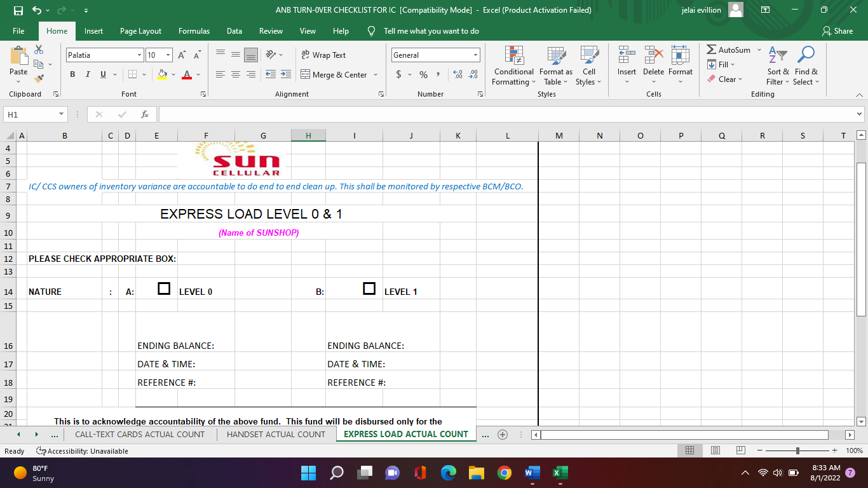Click the Font Color red swatch

(x=187, y=74)
